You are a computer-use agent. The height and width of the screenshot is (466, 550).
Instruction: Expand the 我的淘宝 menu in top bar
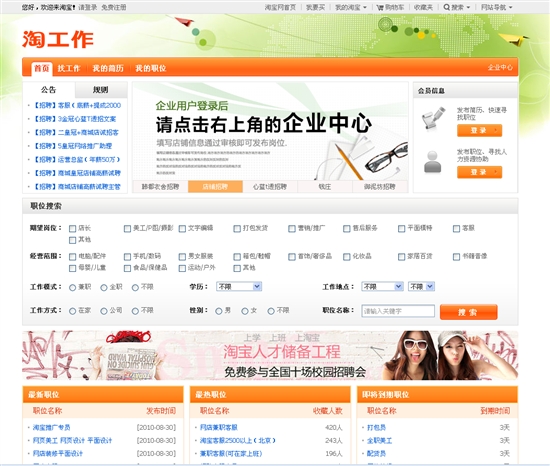coord(351,7)
